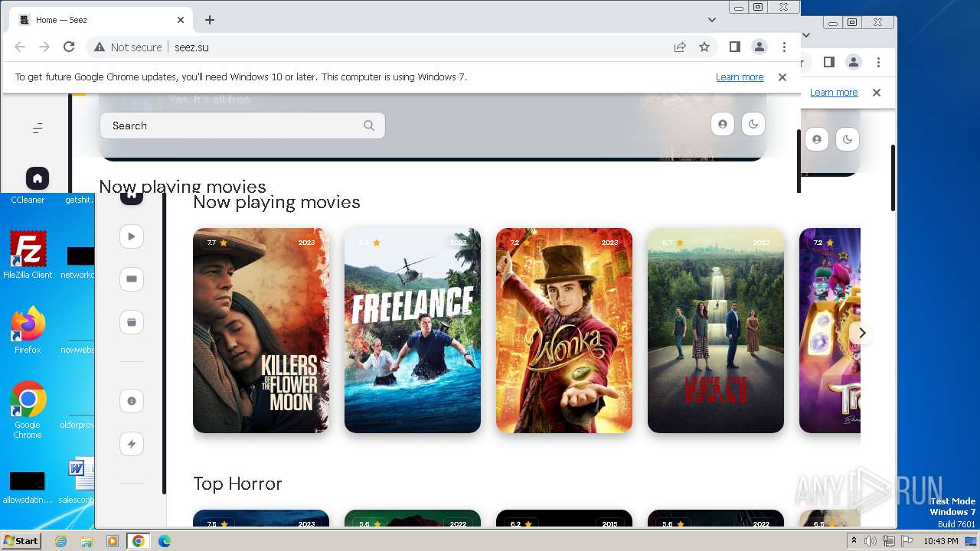
Task: Open the collections box icon in the sidebar
Action: (x=132, y=322)
